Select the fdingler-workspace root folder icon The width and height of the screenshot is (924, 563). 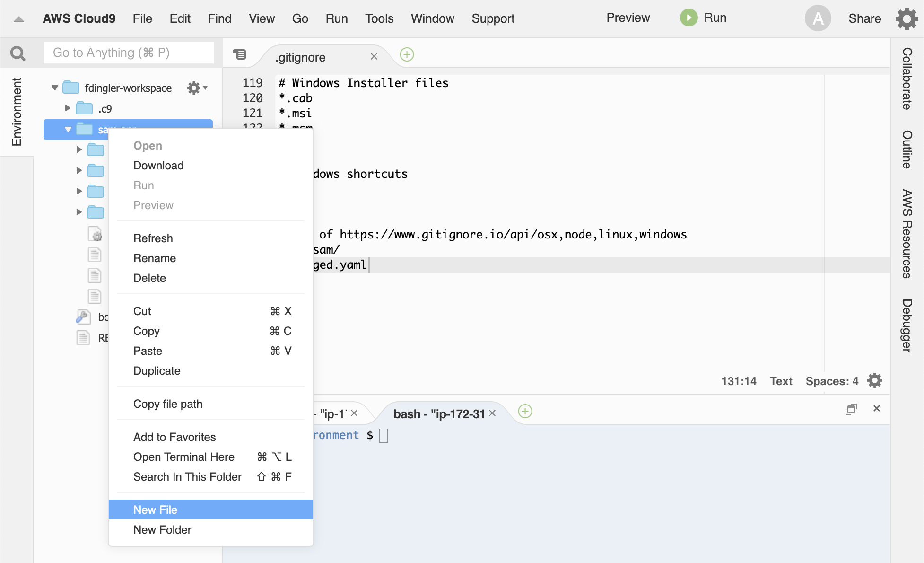[x=71, y=88]
